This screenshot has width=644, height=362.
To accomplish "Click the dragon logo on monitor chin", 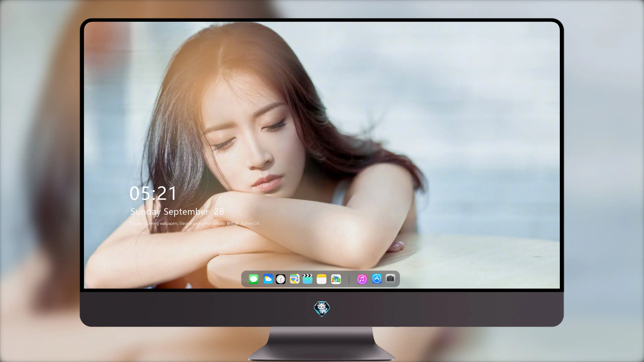I will pyautogui.click(x=322, y=309).
